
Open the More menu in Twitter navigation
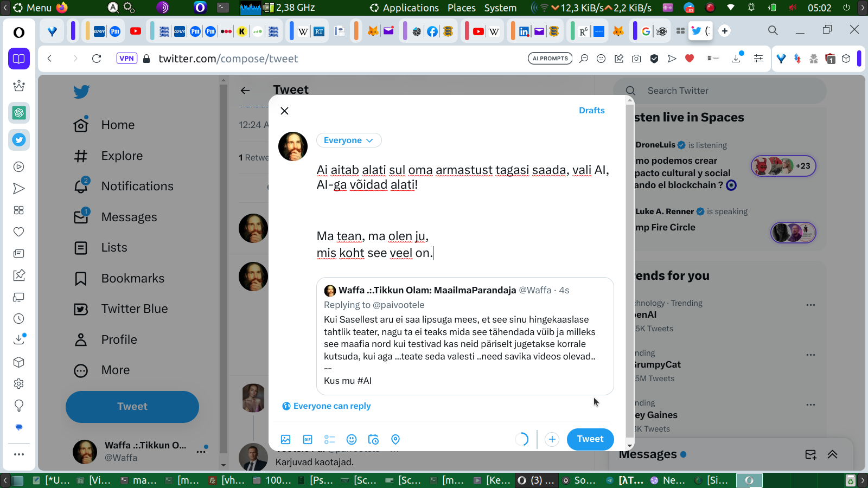pyautogui.click(x=103, y=370)
